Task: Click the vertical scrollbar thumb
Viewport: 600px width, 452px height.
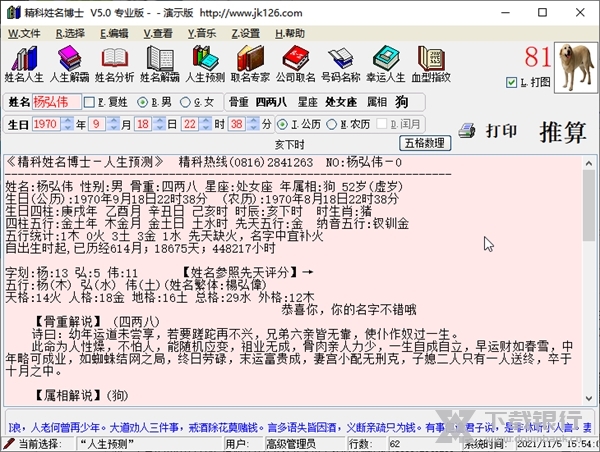Action: [x=589, y=206]
